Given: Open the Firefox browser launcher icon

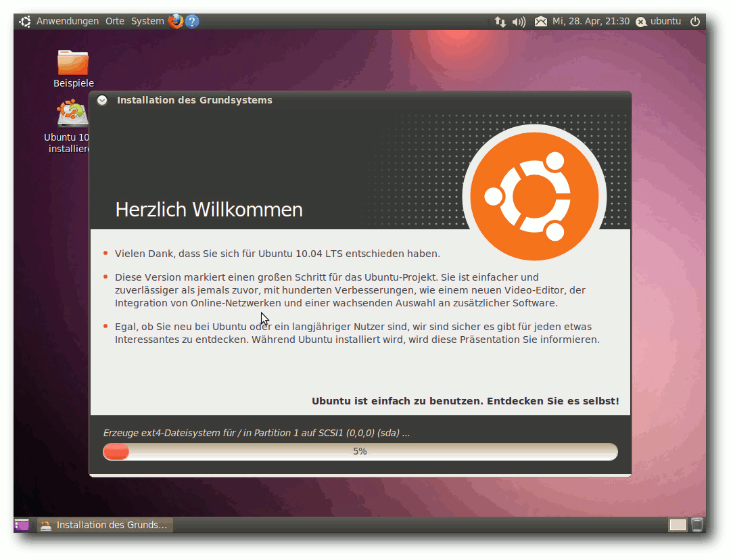Looking at the screenshot, I should coord(175,22).
